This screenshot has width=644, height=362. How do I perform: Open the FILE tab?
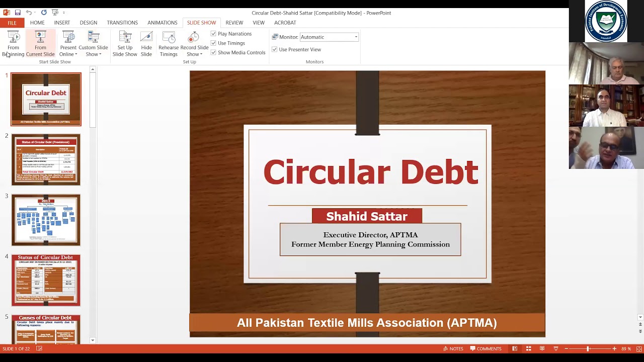pos(12,23)
